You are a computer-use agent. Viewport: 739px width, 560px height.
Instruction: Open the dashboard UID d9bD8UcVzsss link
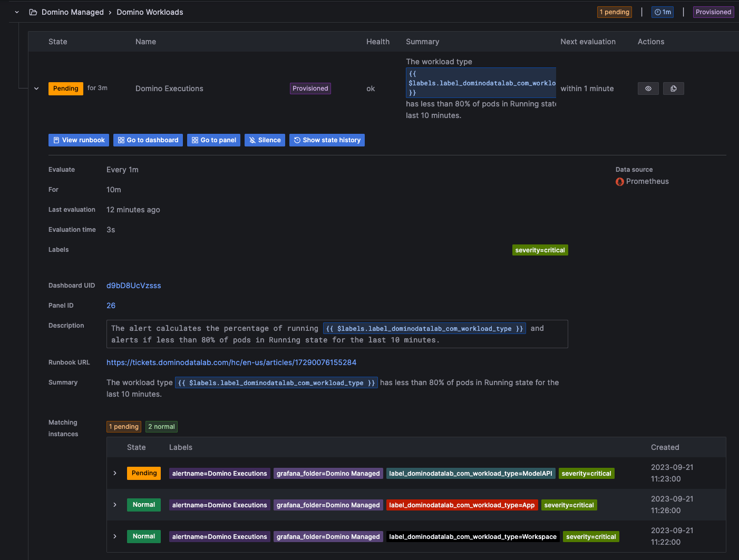(x=134, y=286)
